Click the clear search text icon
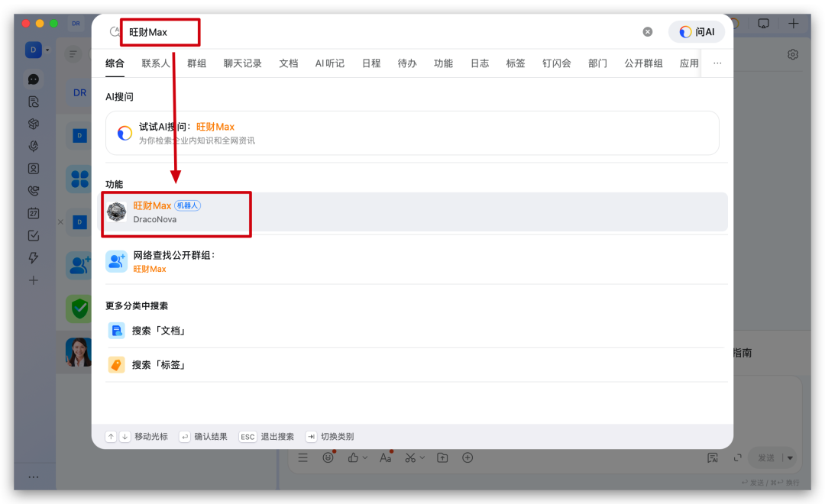The width and height of the screenshot is (825, 504). point(648,32)
